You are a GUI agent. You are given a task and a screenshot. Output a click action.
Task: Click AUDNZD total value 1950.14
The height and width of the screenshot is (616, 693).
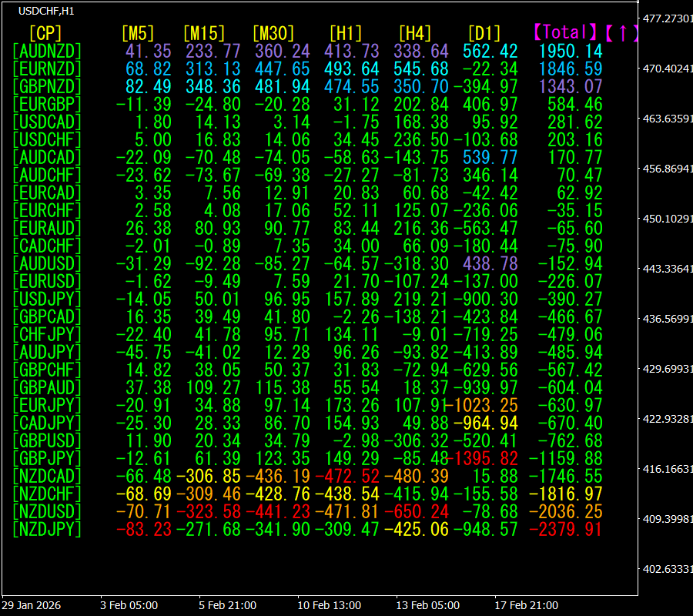571,52
